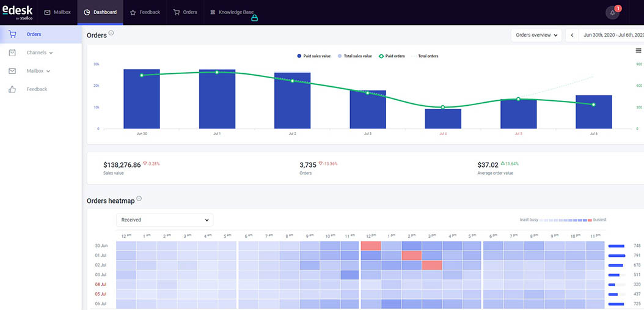Click the 3,735 orders figure

tap(308, 165)
